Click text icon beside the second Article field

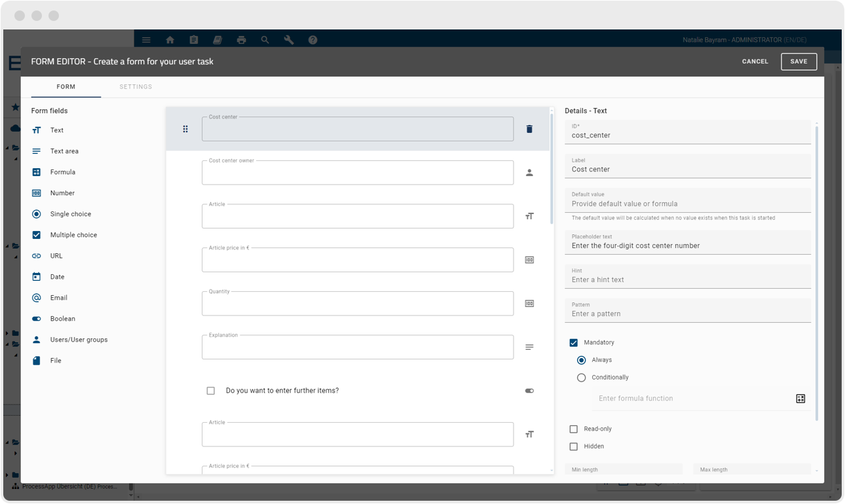(x=529, y=434)
